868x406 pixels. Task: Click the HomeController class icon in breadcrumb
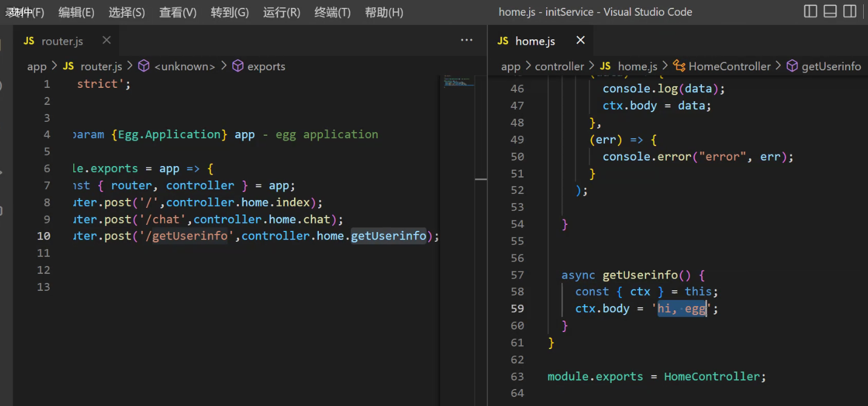pyautogui.click(x=679, y=67)
